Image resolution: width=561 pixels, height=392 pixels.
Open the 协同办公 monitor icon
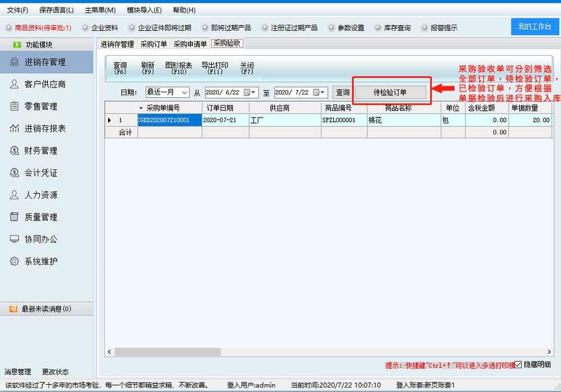pos(14,239)
